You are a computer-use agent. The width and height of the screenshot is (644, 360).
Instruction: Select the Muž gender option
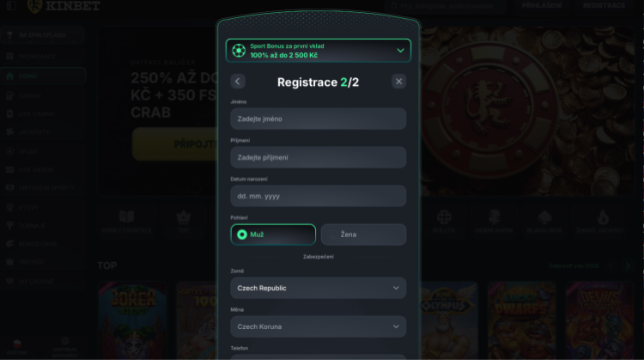[x=273, y=234]
